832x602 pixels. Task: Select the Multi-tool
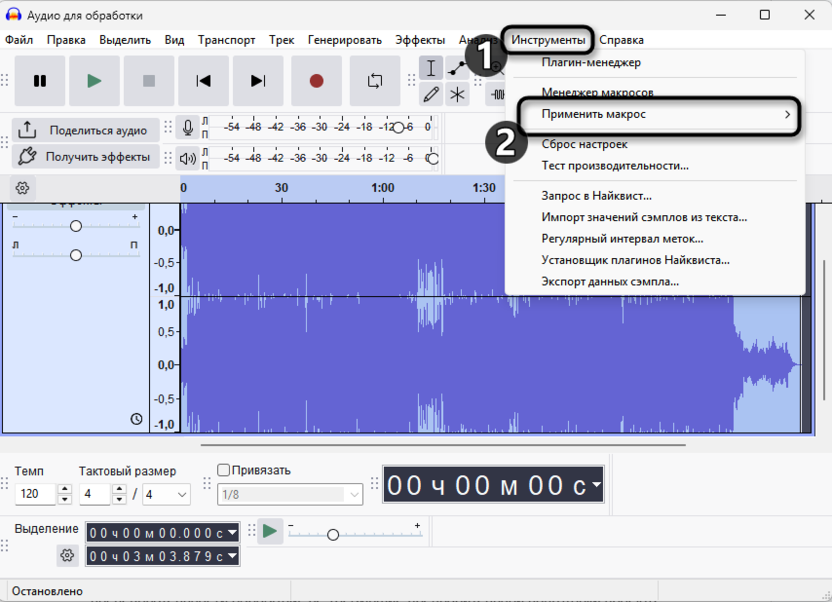click(456, 95)
